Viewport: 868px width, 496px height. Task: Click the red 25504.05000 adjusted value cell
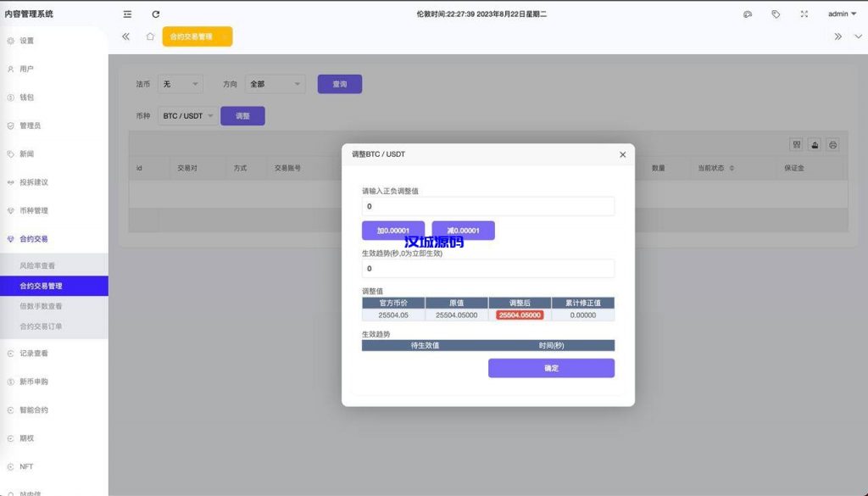tap(520, 315)
